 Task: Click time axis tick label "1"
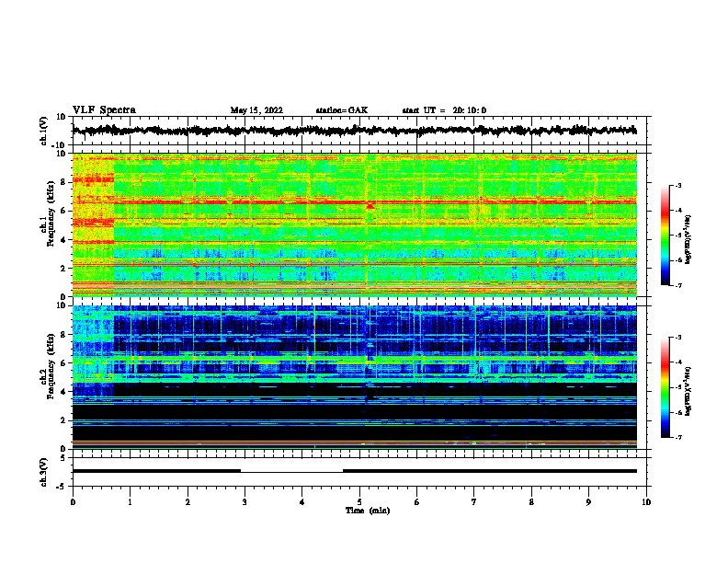(x=130, y=501)
